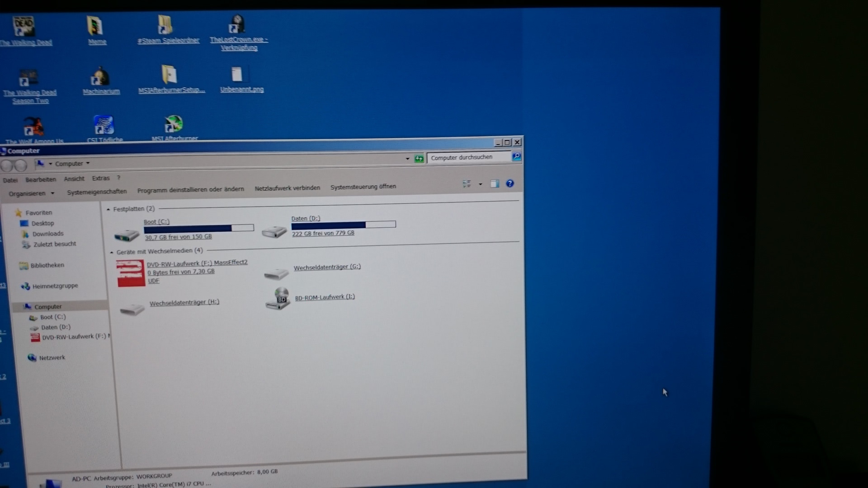The height and width of the screenshot is (488, 868).
Task: Open the Ansicht menu
Action: point(74,179)
